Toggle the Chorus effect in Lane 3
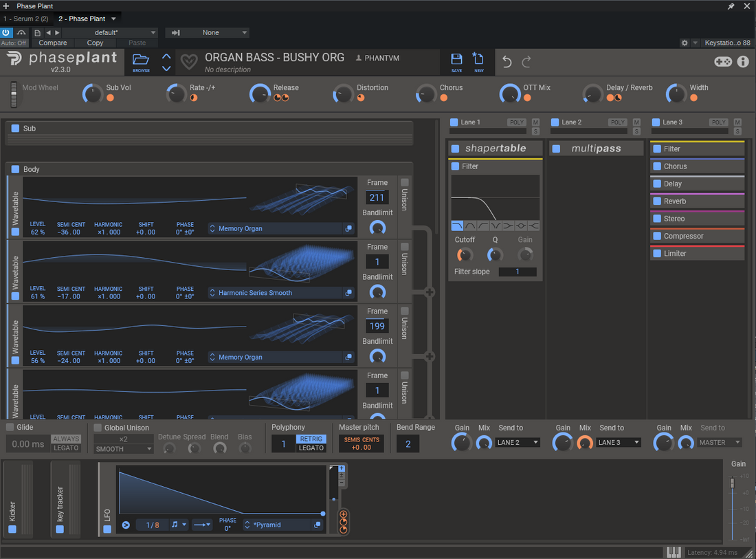The image size is (756, 559). [656, 166]
